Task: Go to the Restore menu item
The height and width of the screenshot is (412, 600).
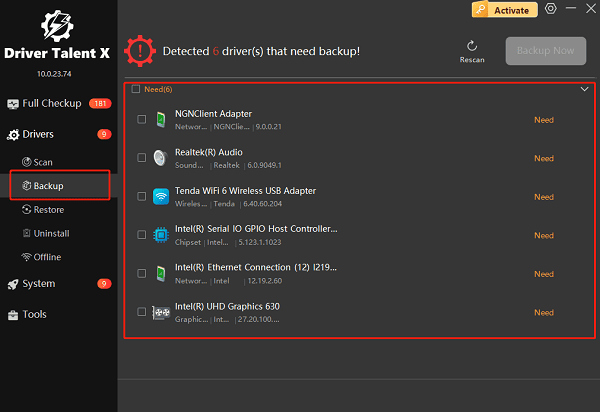Action: 48,210
